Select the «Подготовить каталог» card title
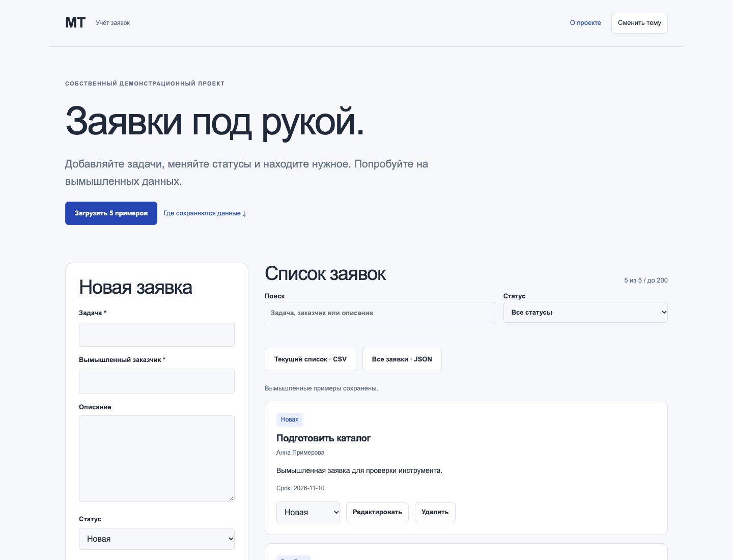Viewport: 733px width, 560px height. coord(324,438)
